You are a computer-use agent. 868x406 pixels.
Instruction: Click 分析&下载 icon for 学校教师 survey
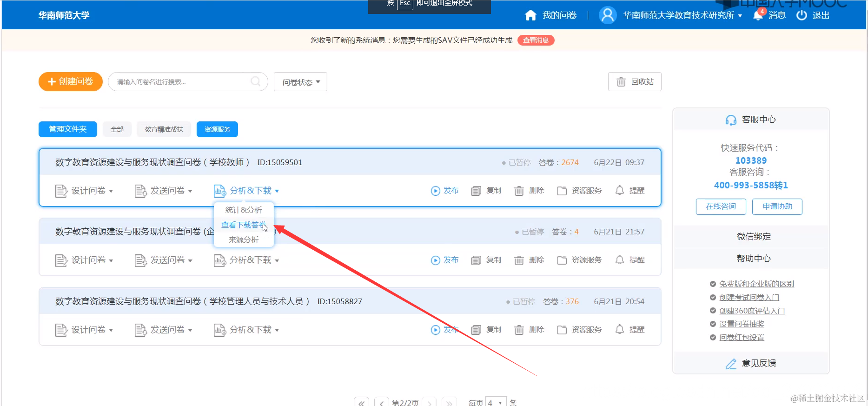219,191
